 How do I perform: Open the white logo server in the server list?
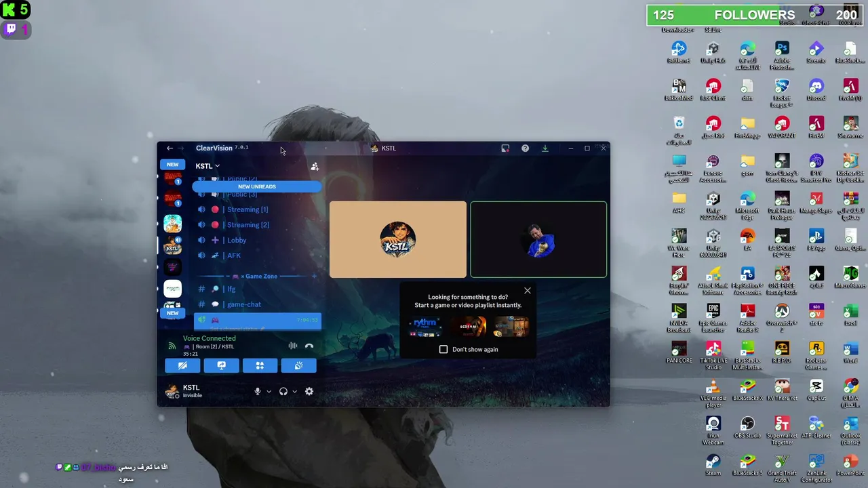(173, 289)
